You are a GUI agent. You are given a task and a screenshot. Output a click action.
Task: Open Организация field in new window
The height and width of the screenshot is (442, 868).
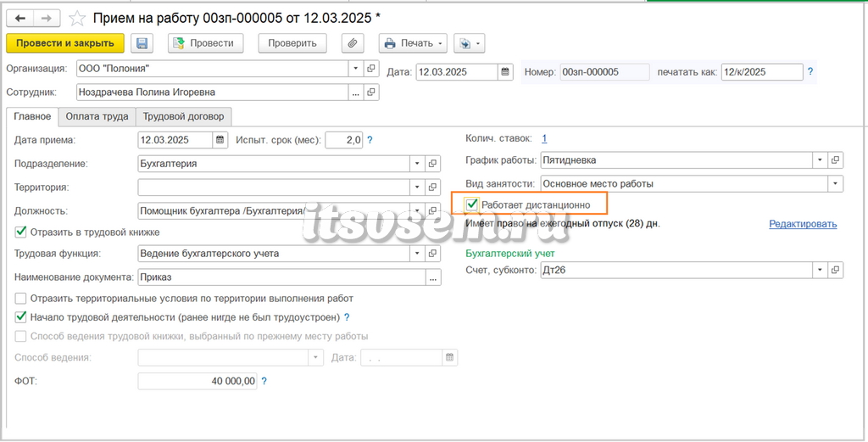[371, 70]
